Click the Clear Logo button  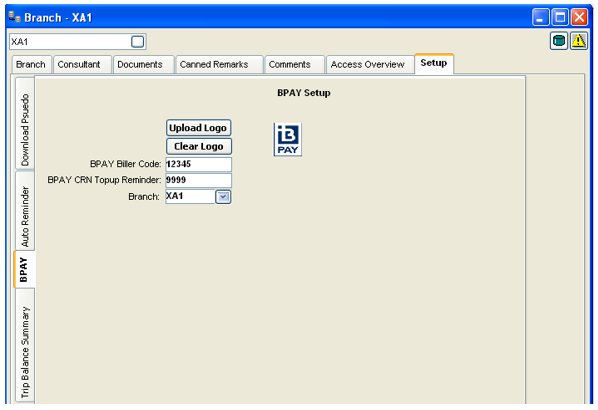pyautogui.click(x=199, y=146)
